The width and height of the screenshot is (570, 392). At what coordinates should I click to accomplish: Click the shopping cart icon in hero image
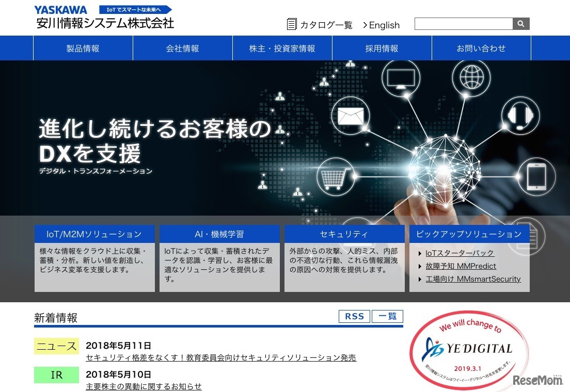tap(336, 177)
